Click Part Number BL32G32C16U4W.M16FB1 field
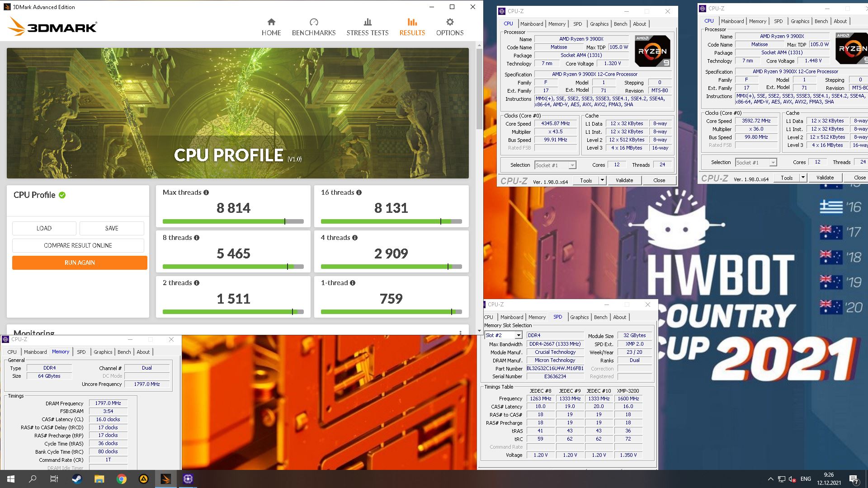The height and width of the screenshot is (488, 868). pyautogui.click(x=555, y=368)
